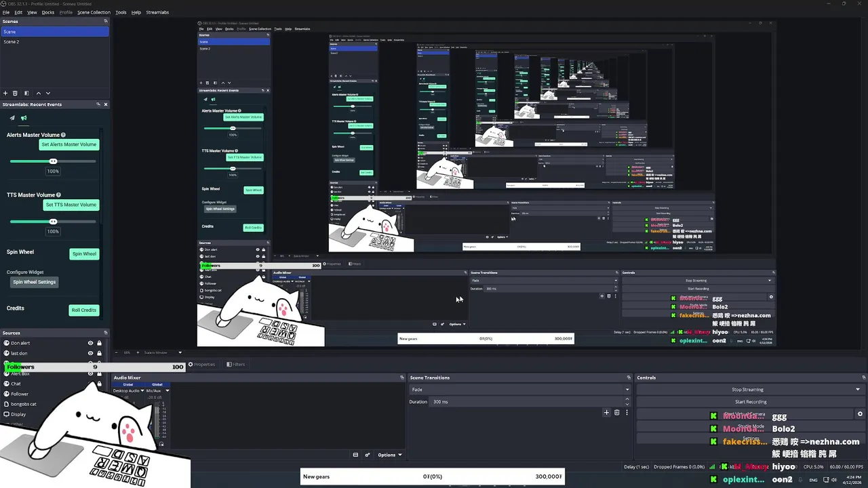Open the View menu
Viewport: 868px width, 488px height.
coord(32,12)
